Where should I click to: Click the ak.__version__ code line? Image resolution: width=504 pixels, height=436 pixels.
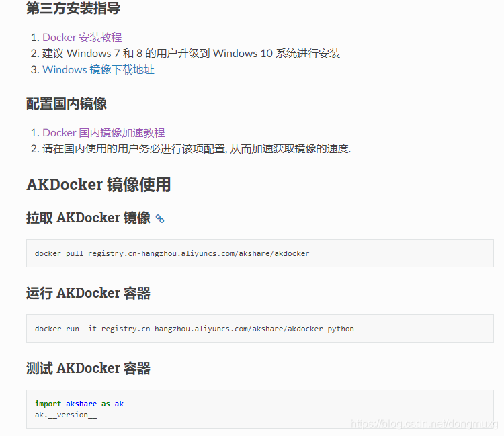(x=66, y=415)
